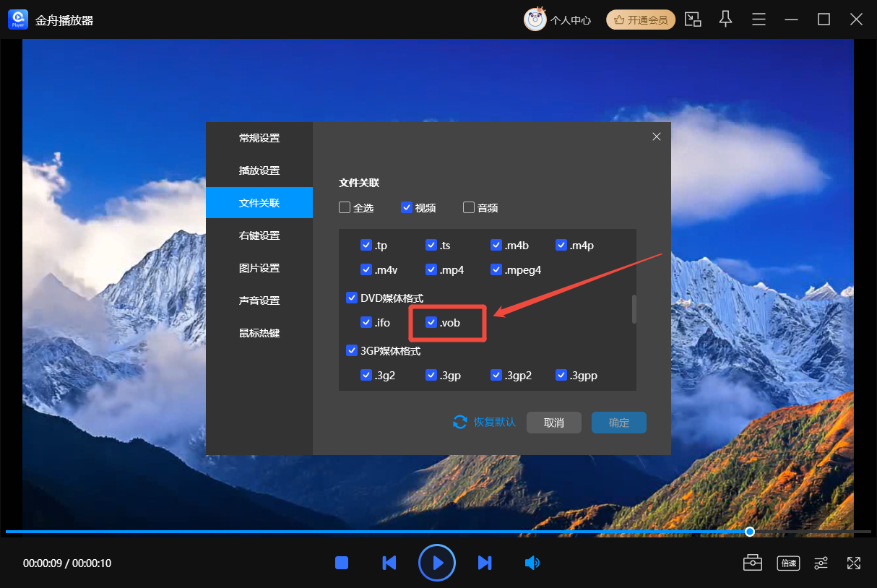Open the 倍速 playback speed control
Screen dimensions: 877x588
click(x=787, y=563)
